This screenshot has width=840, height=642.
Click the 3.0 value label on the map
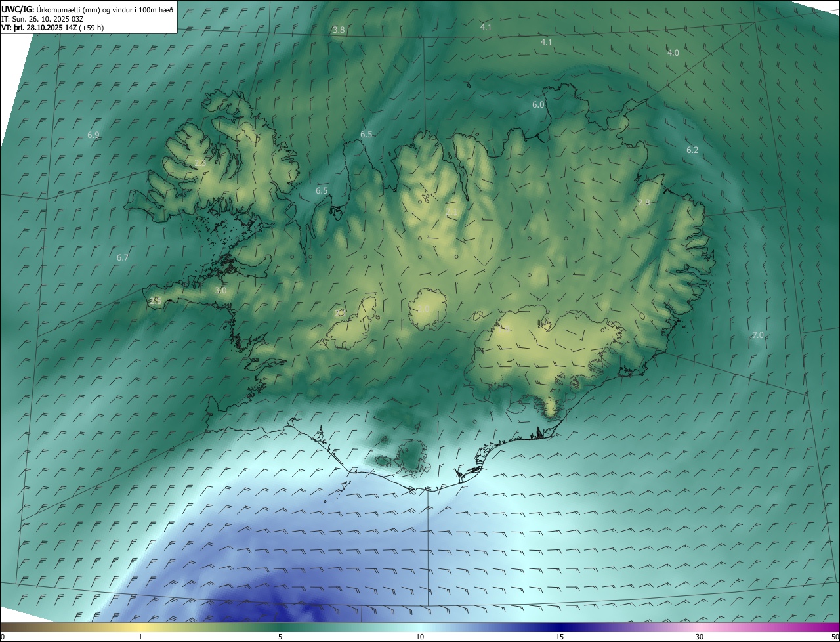click(x=220, y=291)
